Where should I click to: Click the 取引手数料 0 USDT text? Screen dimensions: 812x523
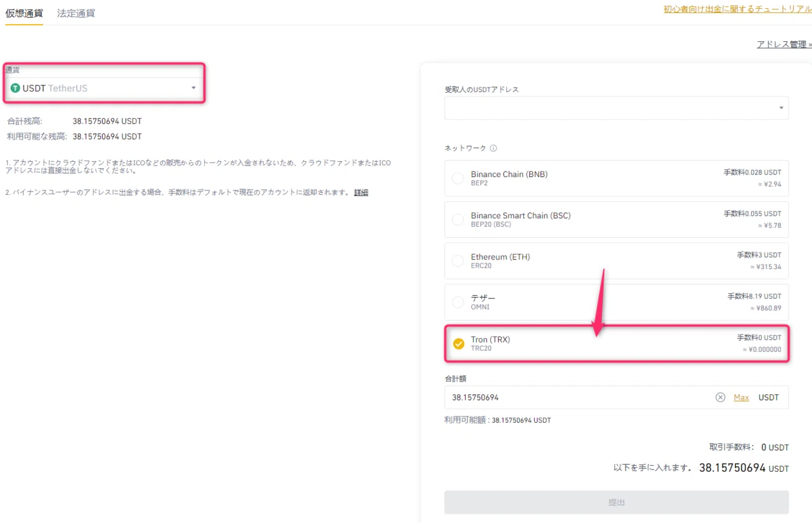(749, 447)
